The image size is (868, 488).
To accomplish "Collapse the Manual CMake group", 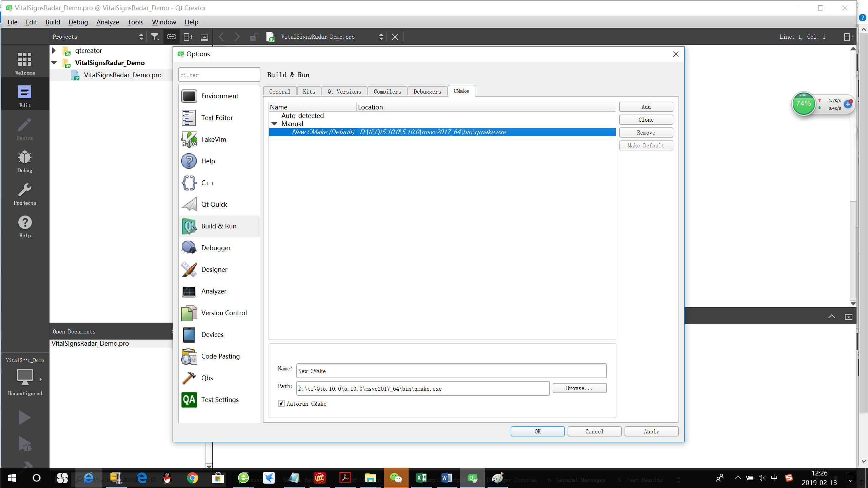I will coord(274,124).
